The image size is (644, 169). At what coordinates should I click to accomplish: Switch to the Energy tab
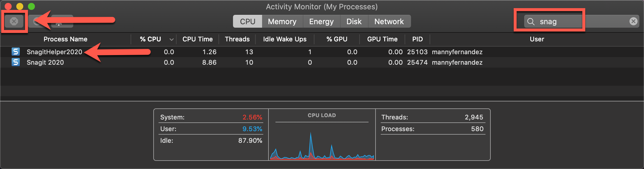click(321, 22)
